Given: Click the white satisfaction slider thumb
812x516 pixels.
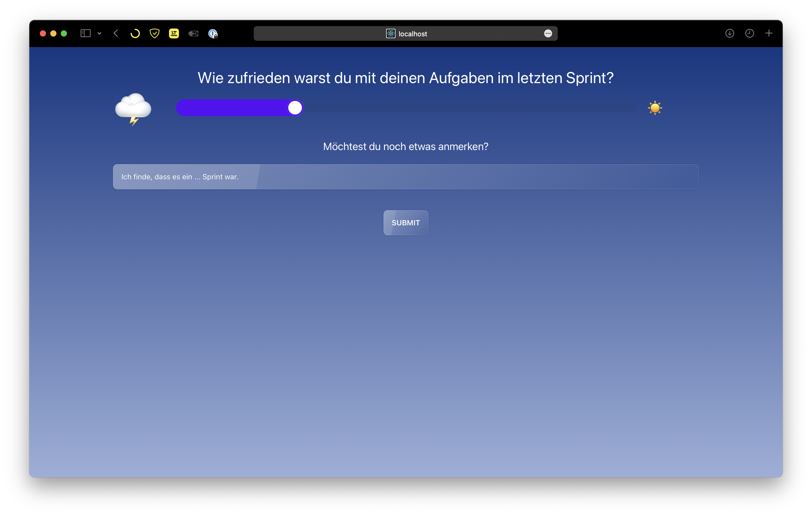Looking at the screenshot, I should coord(295,108).
